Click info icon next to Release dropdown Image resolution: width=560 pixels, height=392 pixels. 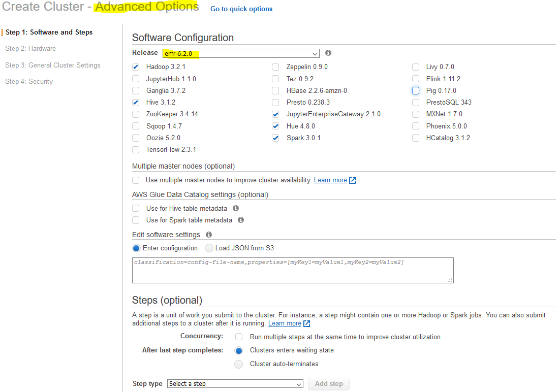tap(328, 53)
